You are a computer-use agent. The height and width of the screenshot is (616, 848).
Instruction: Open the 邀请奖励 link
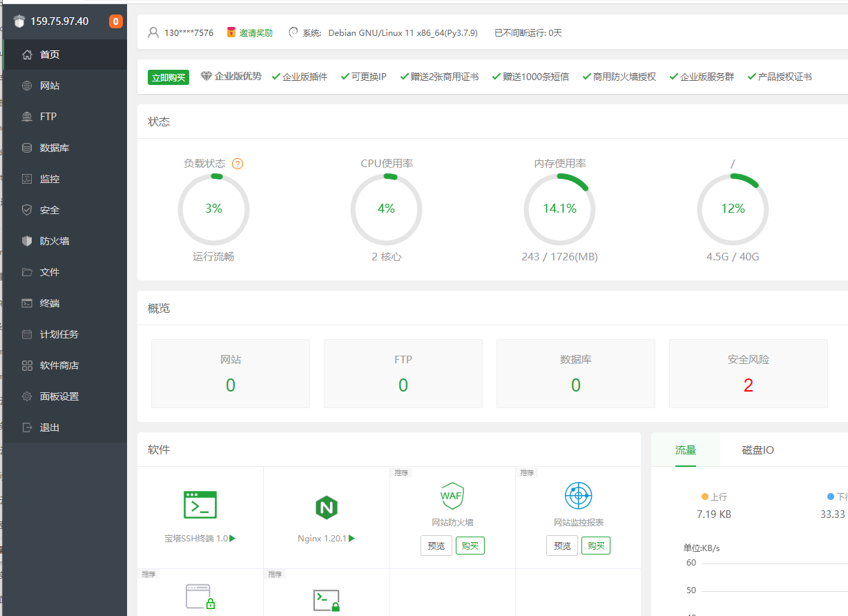click(x=256, y=32)
